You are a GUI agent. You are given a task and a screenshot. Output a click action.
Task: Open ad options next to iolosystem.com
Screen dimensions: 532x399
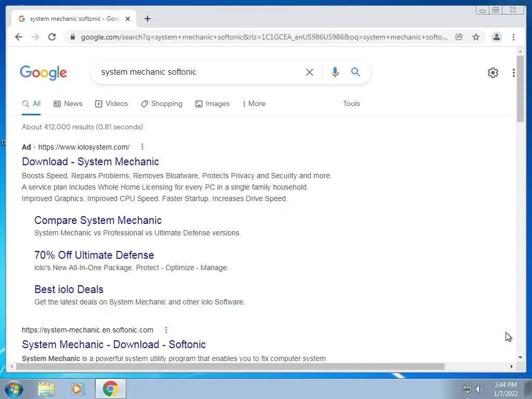[142, 147]
